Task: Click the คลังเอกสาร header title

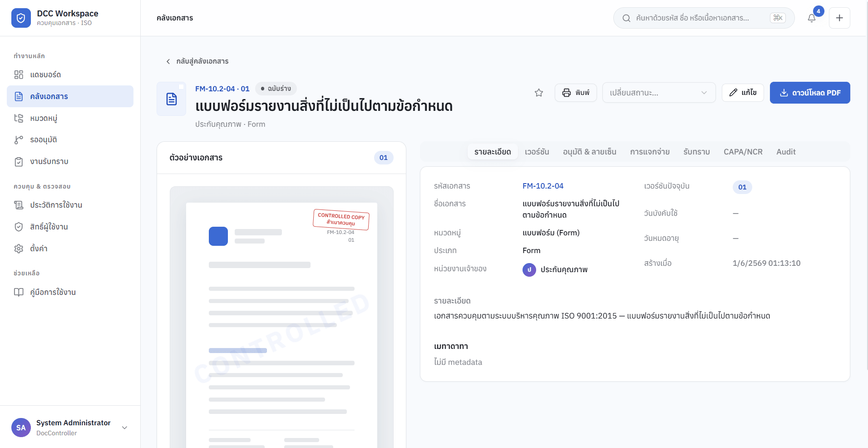Action: coord(175,18)
